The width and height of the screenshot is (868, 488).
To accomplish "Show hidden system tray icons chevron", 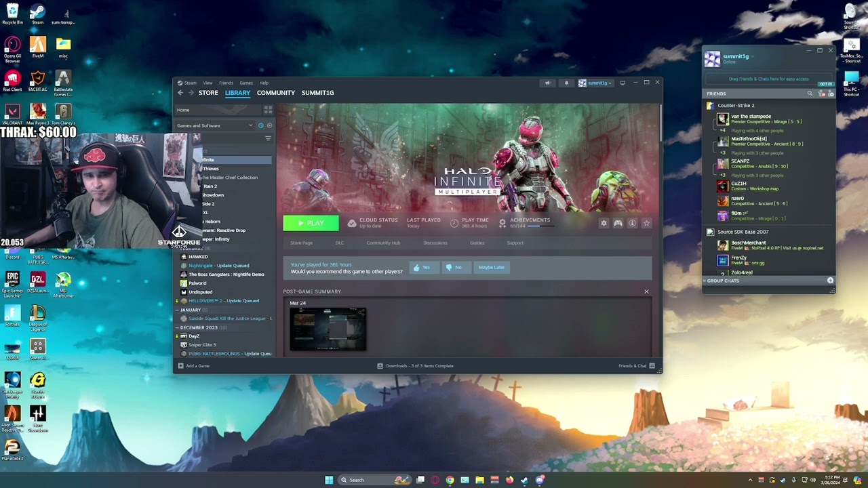I will click(751, 480).
